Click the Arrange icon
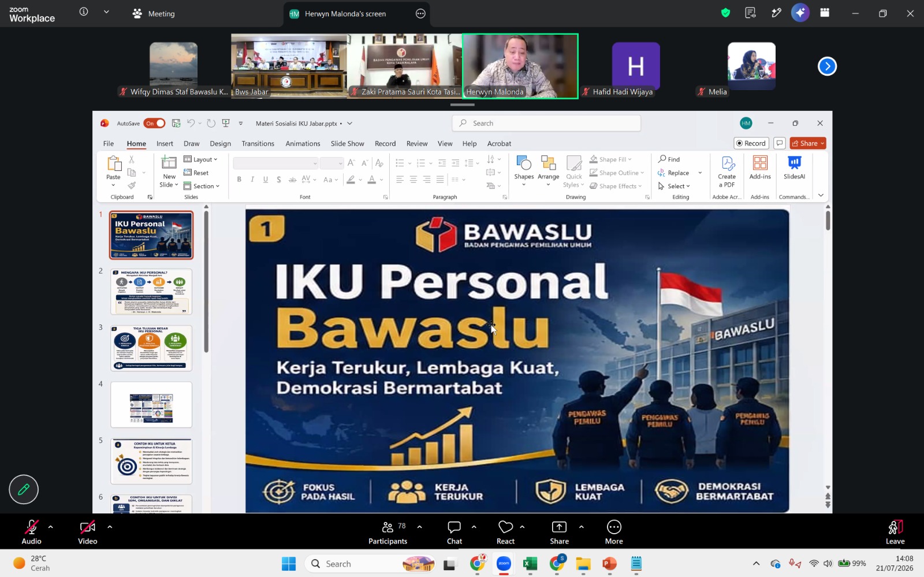 [548, 163]
